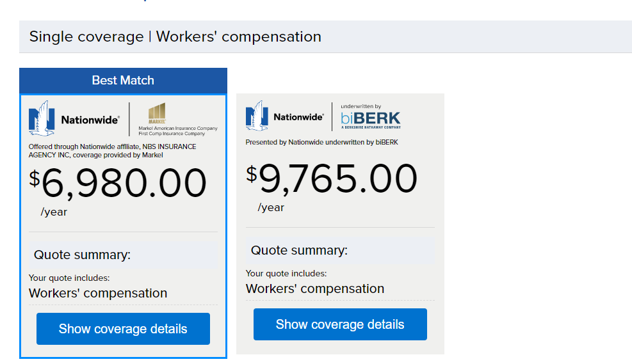Click Workers' compensation in the biBERK quote
Image resolution: width=632 pixels, height=364 pixels.
[315, 289]
